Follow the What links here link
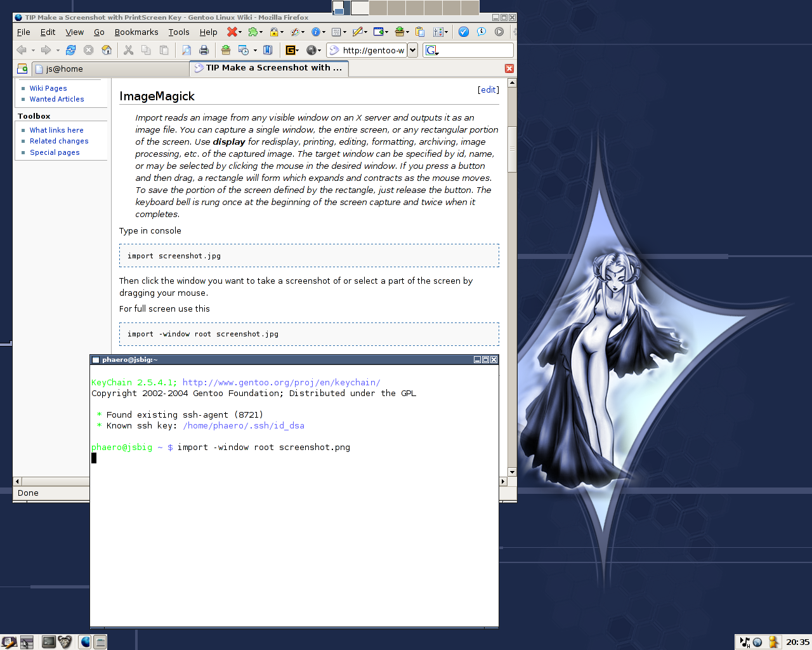 pyautogui.click(x=56, y=130)
